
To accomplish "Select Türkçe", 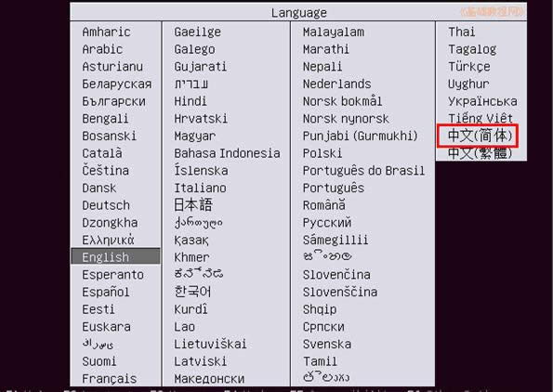I will 469,67.
